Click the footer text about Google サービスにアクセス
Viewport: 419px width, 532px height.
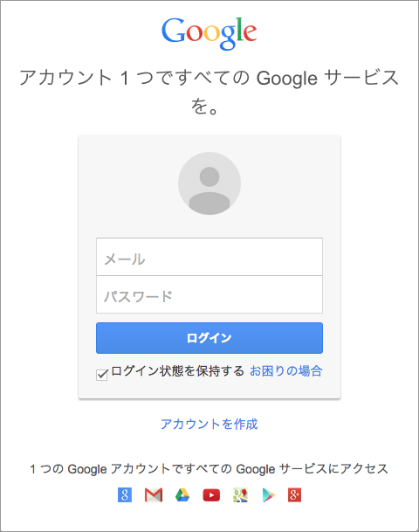click(209, 469)
